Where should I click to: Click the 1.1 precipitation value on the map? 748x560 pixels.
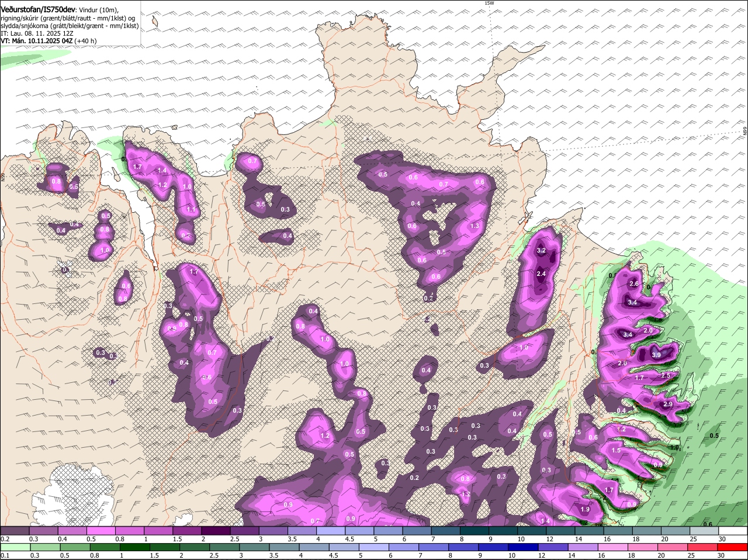point(191,209)
